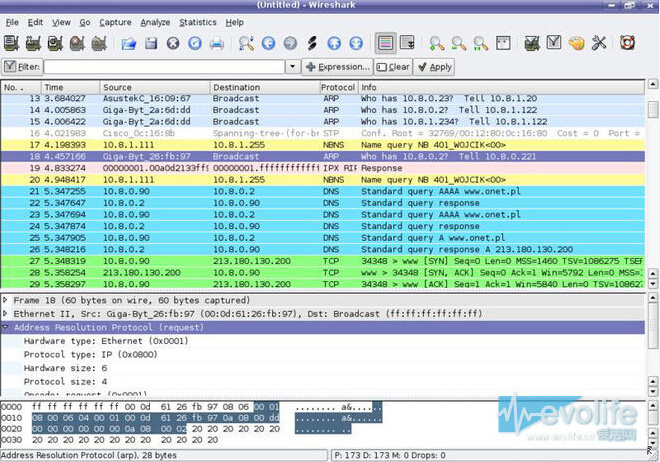Close the capture file with X icon
The width and height of the screenshot is (660, 462).
pos(173,43)
